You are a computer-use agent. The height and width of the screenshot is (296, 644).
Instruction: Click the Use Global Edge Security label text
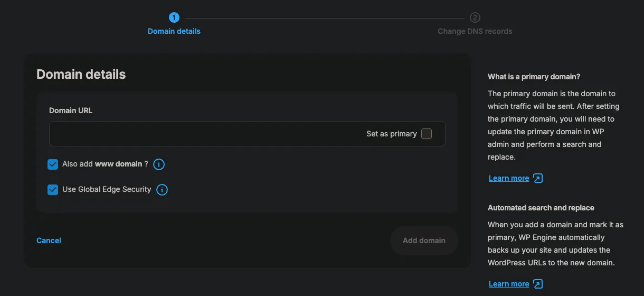pyautogui.click(x=107, y=189)
